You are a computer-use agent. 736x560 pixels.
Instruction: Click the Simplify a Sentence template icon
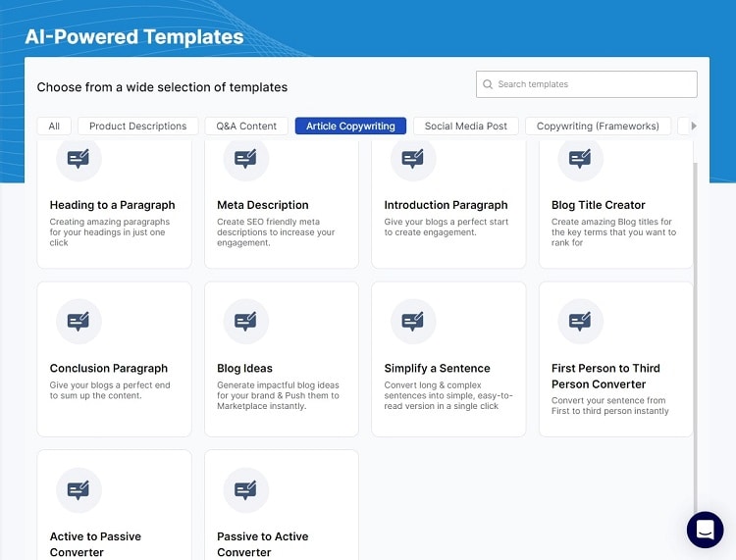click(x=413, y=322)
